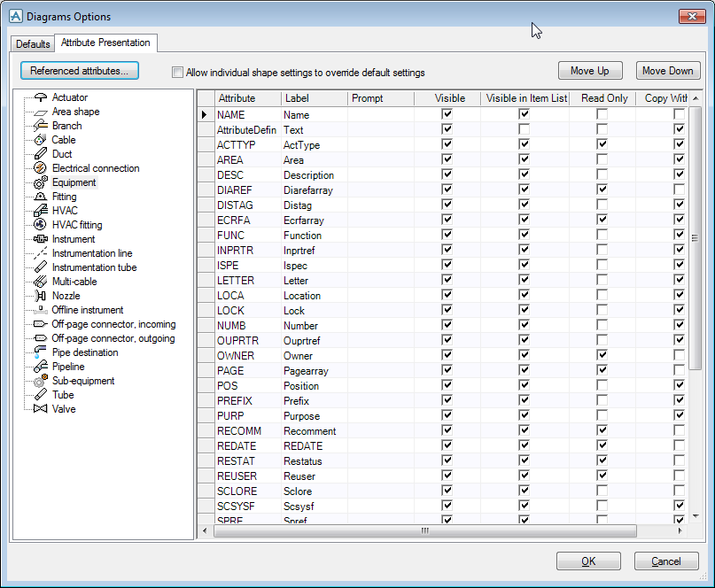715x588 pixels.
Task: Sort by the Attribute column header
Action: 247,98
